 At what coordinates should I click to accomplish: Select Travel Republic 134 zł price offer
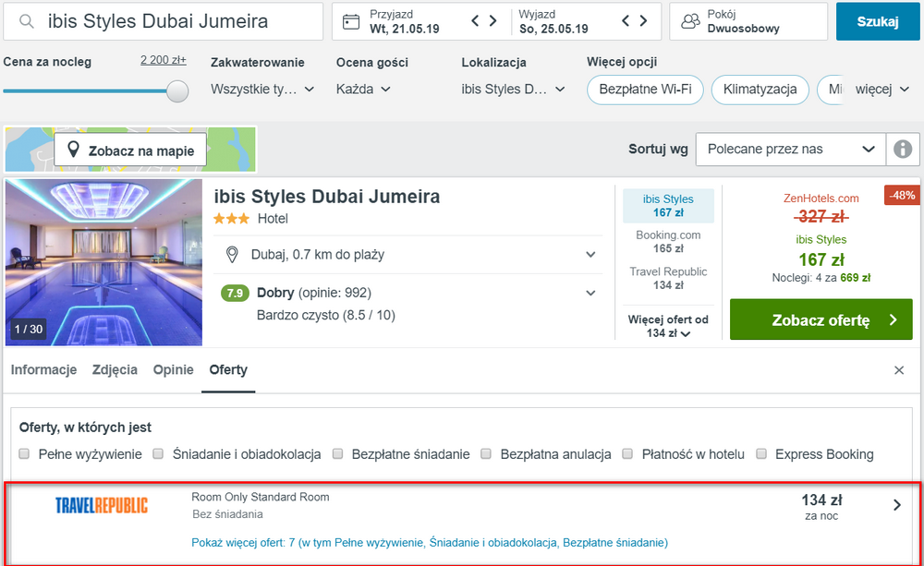[668, 278]
